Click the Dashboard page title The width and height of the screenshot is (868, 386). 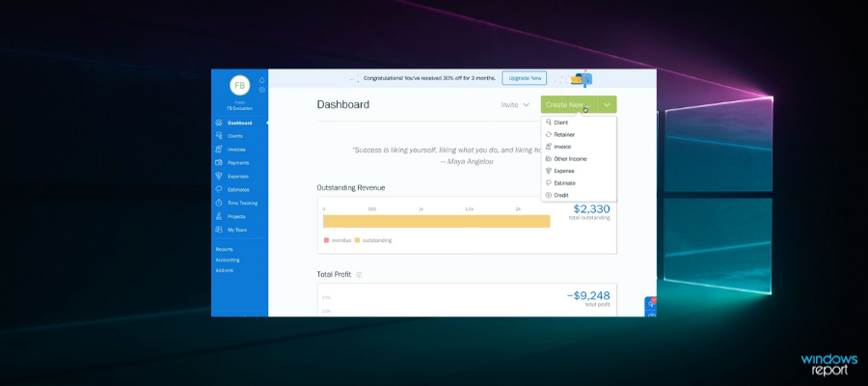(343, 104)
